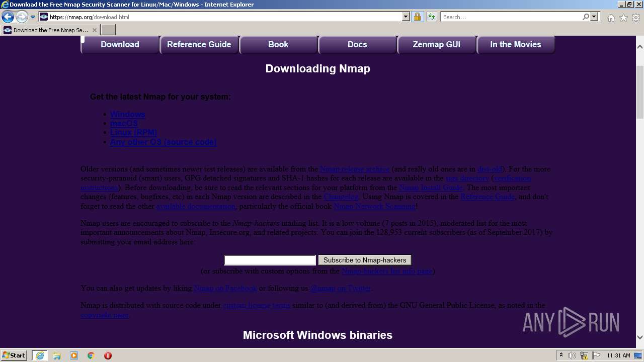Click the browser Forward arrow button
The height and width of the screenshot is (362, 644).
tap(22, 17)
